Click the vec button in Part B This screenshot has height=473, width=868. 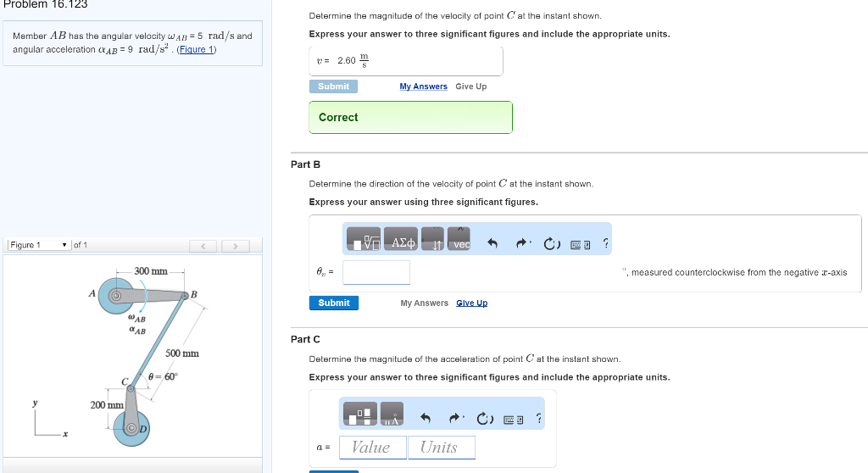[x=459, y=240]
